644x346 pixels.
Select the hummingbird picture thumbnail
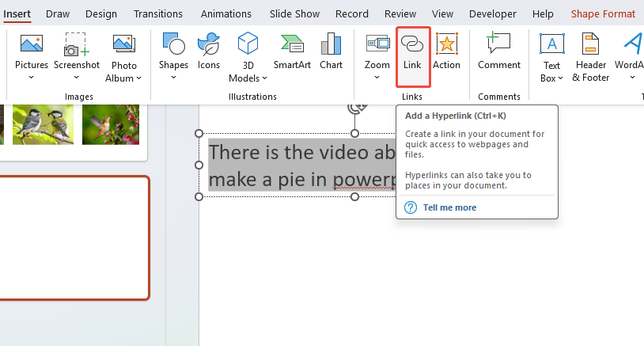pos(111,124)
